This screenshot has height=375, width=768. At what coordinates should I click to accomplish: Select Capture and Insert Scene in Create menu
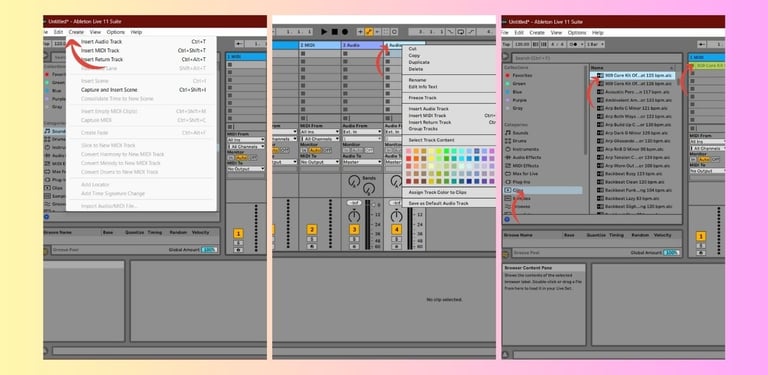coord(109,90)
